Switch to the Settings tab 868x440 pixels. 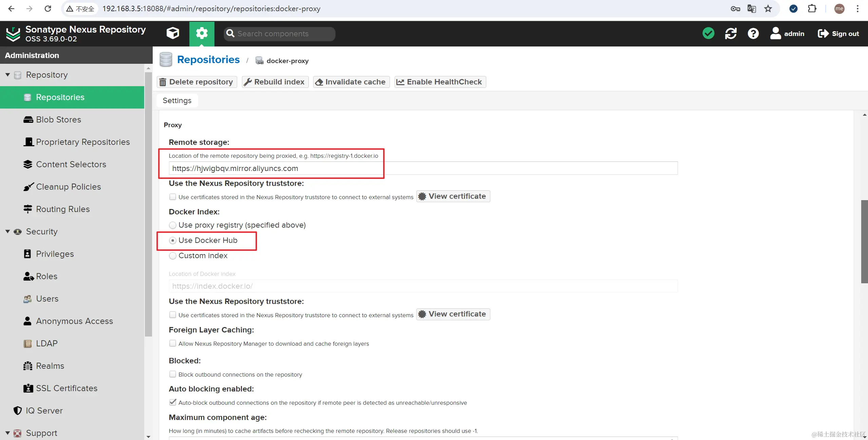click(177, 100)
